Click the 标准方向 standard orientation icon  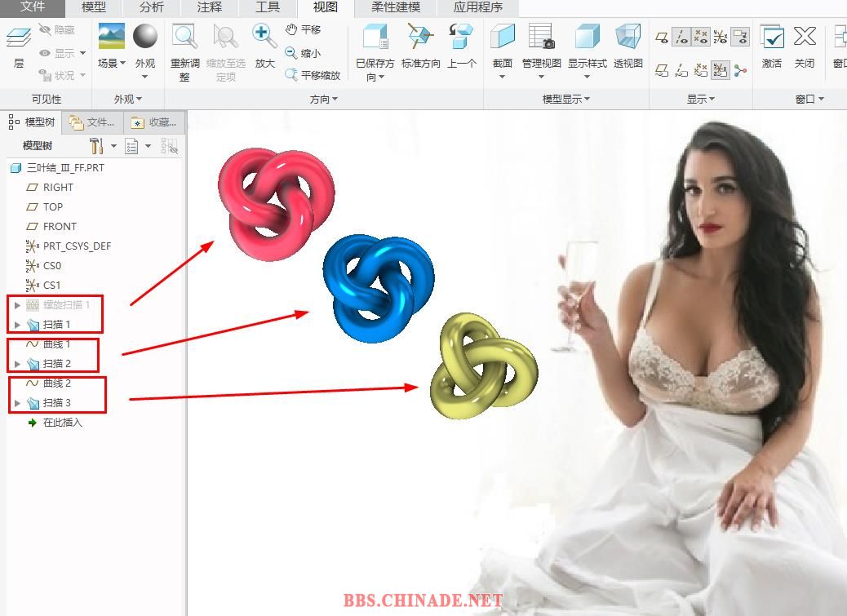tap(420, 38)
